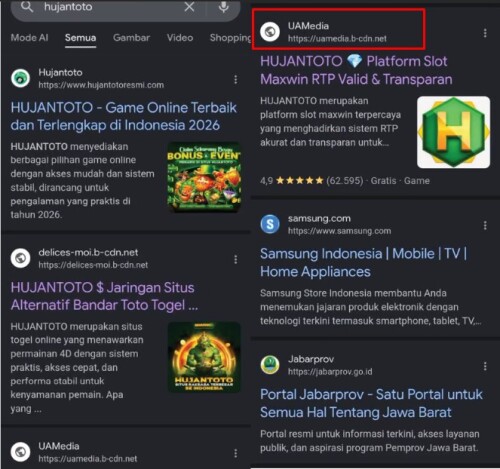Click the bottom-left UAMedia globe favicon
The width and height of the screenshot is (500, 469).
click(20, 452)
